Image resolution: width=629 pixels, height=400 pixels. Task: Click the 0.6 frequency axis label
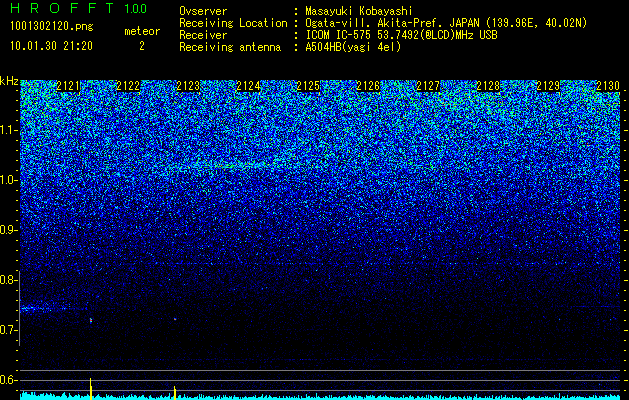(x=7, y=380)
